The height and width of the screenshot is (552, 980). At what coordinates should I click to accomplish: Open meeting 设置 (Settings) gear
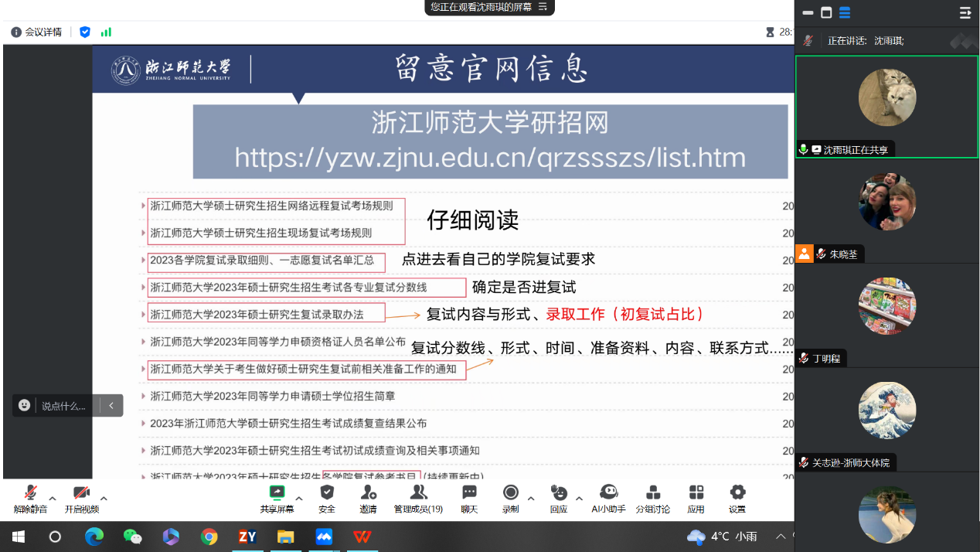pos(737,498)
